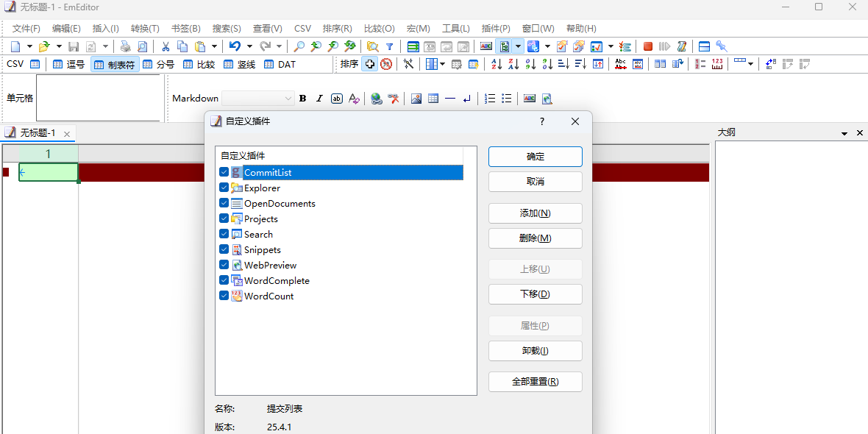Click the Sort A to Z icon
This screenshot has height=434, width=868.
click(x=497, y=65)
